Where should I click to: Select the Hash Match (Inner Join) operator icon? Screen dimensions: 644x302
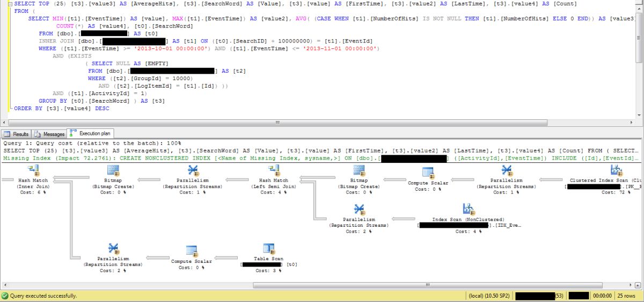tap(34, 171)
